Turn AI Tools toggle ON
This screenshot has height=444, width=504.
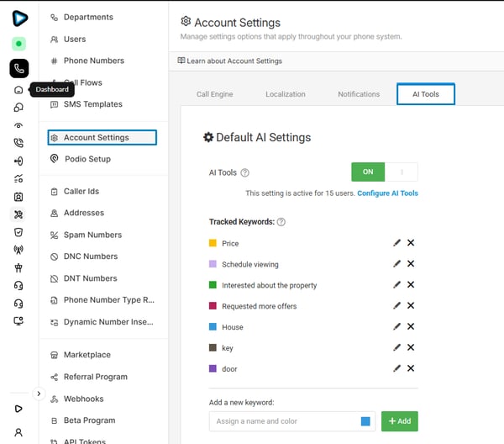tap(368, 172)
